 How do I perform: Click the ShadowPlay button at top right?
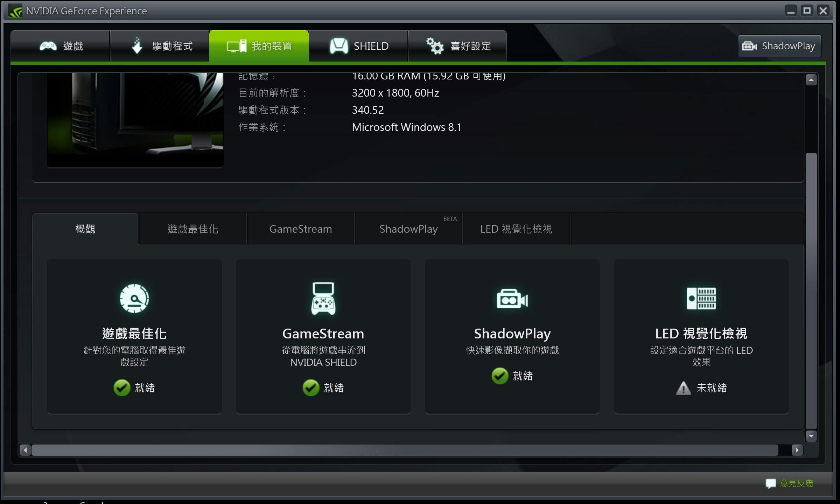(779, 46)
